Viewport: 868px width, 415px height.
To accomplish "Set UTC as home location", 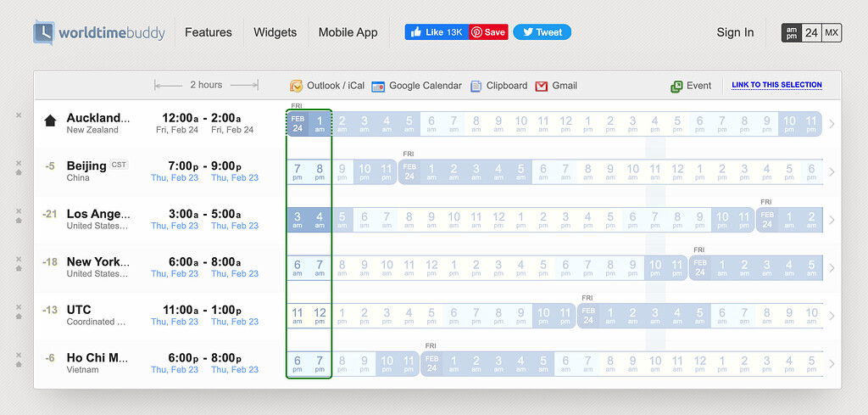I will 19,317.
